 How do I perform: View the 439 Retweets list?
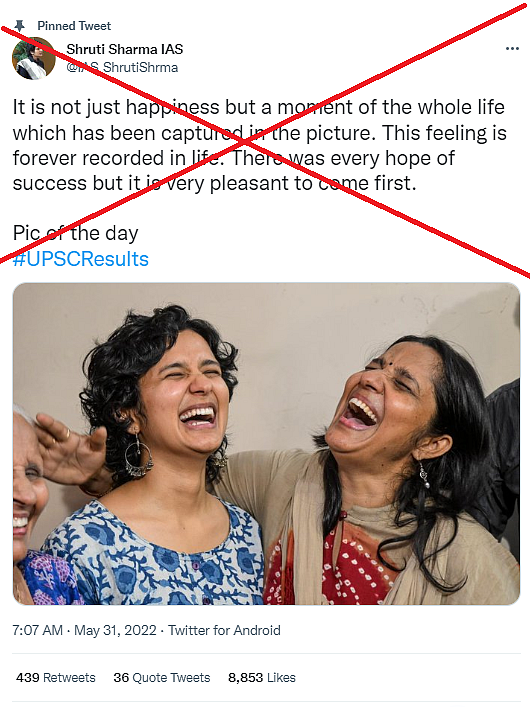(x=56, y=678)
